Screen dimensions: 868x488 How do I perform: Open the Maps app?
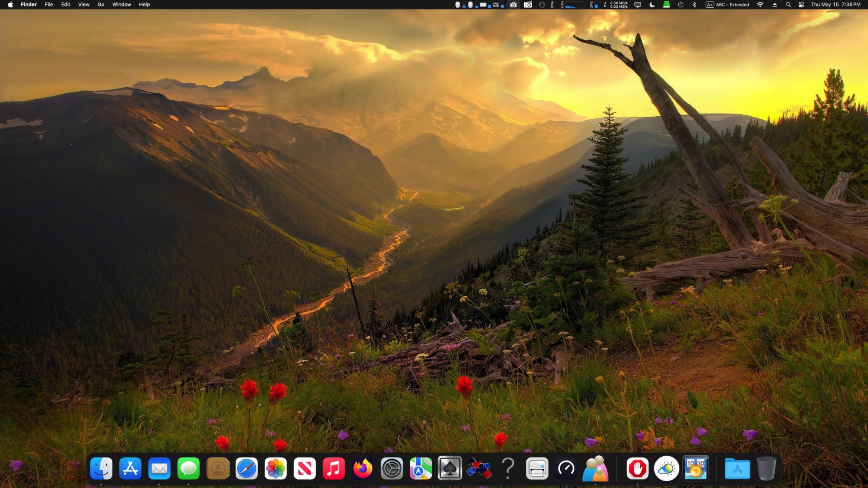(421, 468)
